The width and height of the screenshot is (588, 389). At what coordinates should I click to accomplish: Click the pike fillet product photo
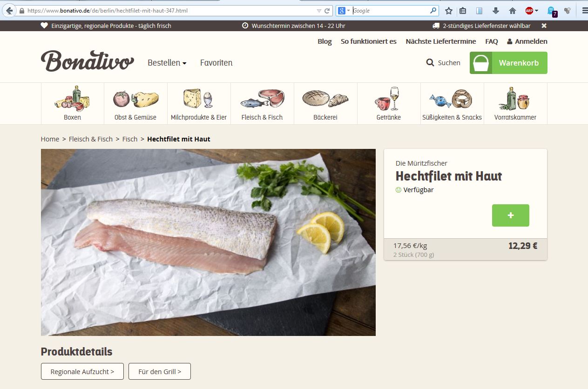[x=208, y=242]
